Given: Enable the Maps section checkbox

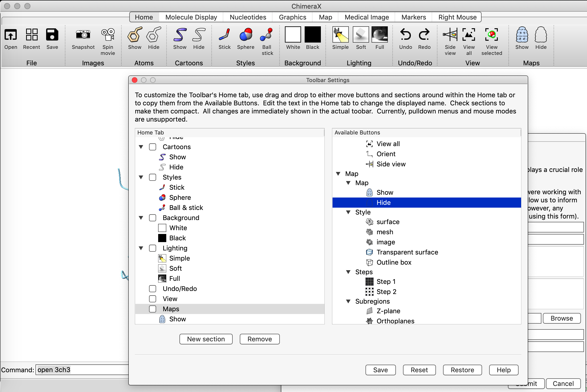Looking at the screenshot, I should click(x=153, y=309).
